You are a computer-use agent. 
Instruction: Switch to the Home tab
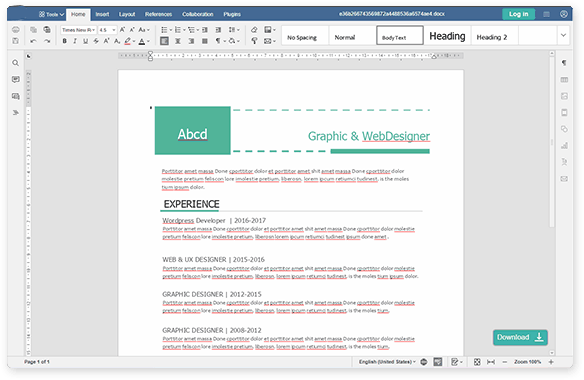78,14
